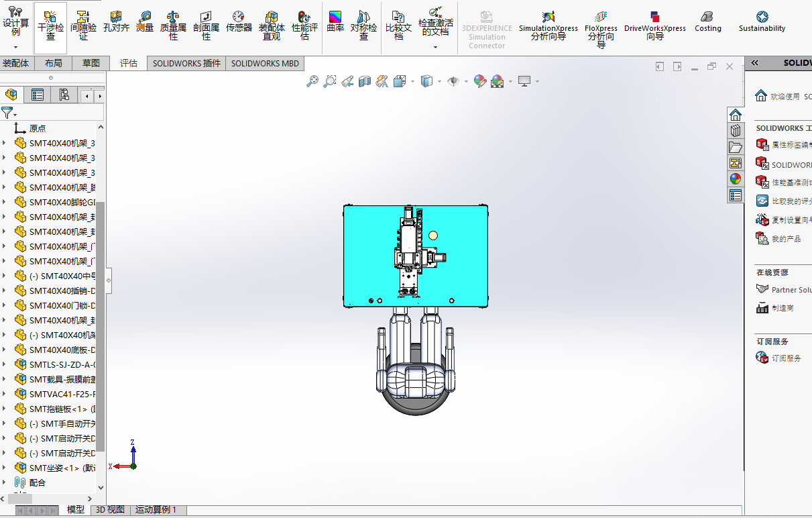Switch to the PropertyManager tab icon
Image resolution: width=812 pixels, height=518 pixels.
pos(38,95)
